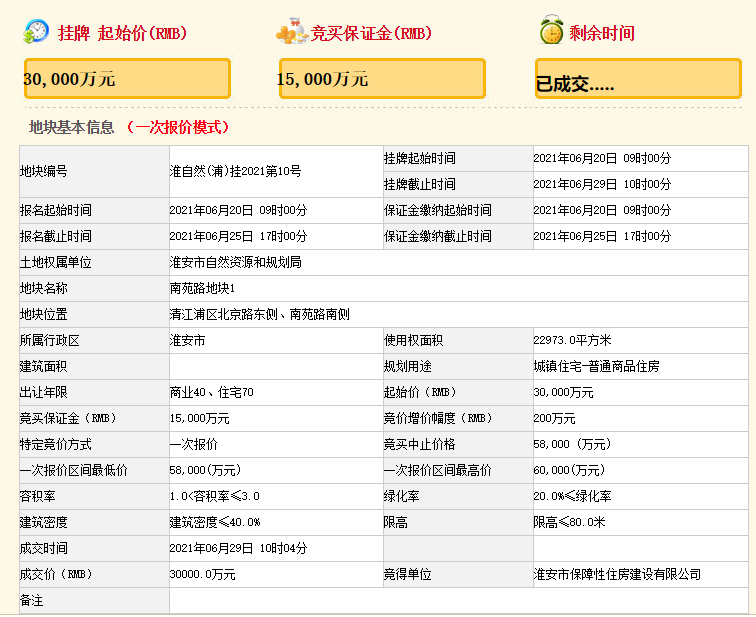Click the coins deposit icon
The width and height of the screenshot is (756, 617).
(292, 31)
